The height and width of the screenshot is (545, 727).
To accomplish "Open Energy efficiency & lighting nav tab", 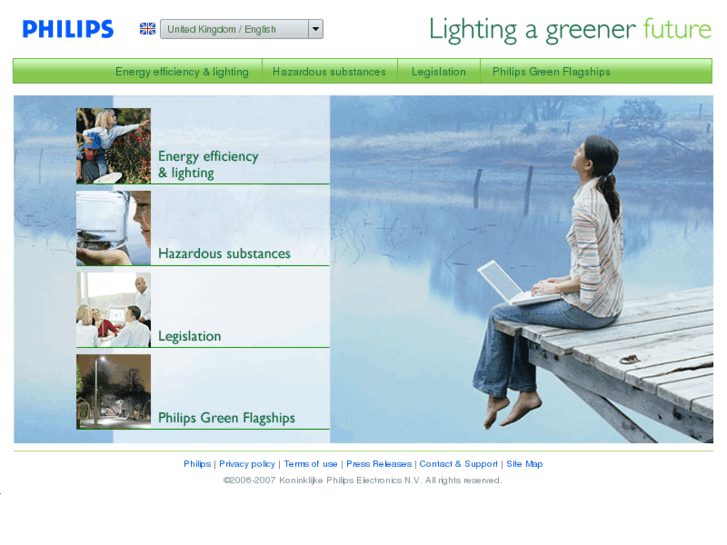I will 182,71.
